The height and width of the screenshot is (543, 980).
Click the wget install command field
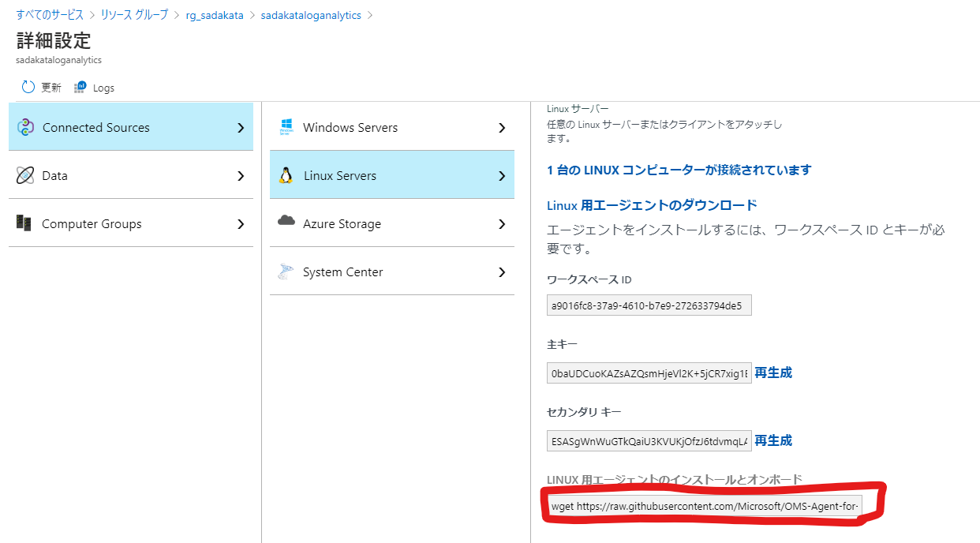(705, 506)
